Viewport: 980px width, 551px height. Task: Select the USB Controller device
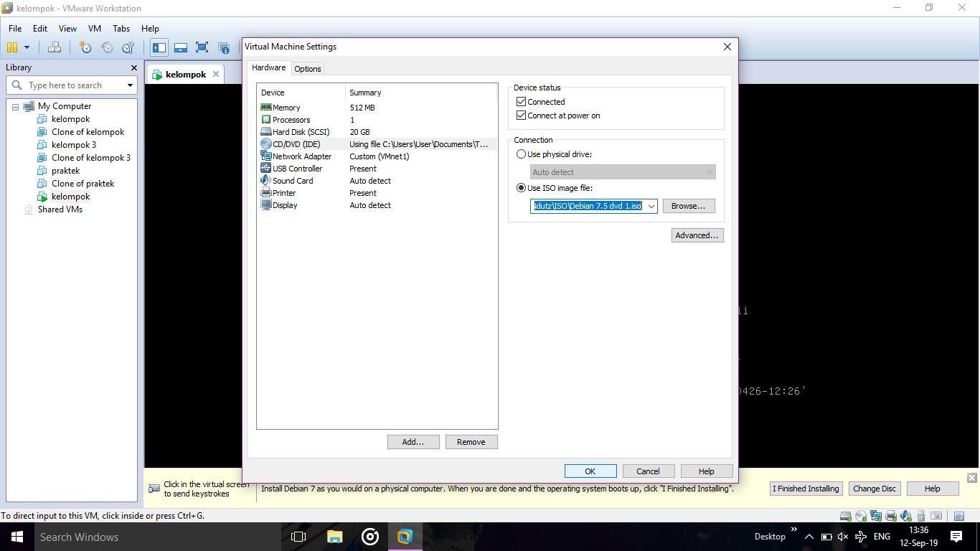pyautogui.click(x=377, y=169)
